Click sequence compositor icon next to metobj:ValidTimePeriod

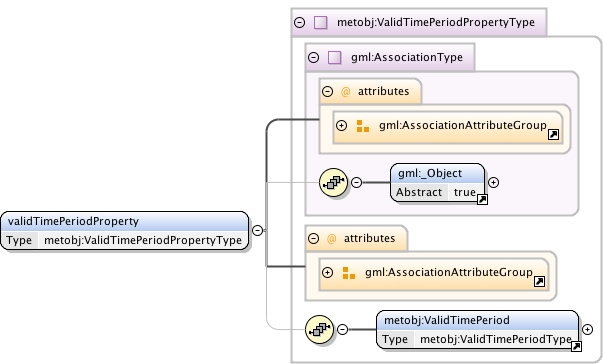point(320,329)
